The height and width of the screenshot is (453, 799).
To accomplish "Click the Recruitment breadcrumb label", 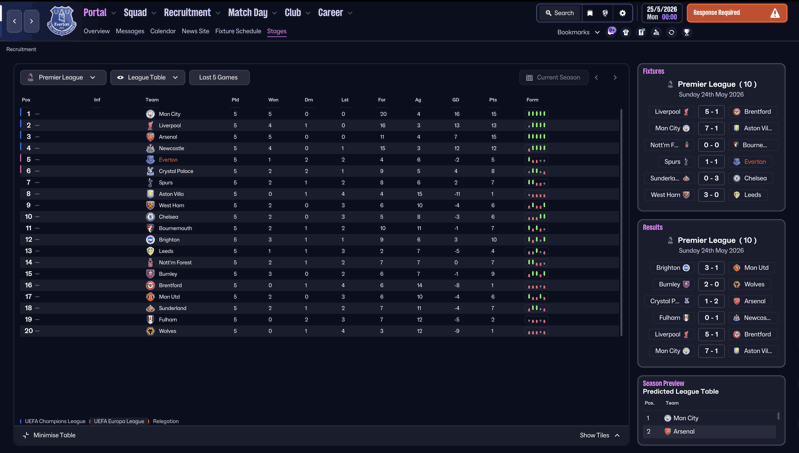I will tap(21, 49).
